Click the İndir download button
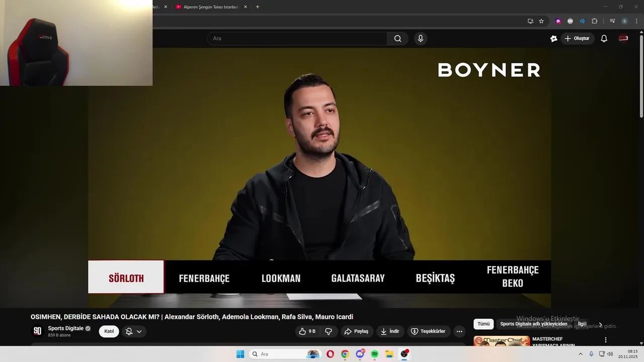This screenshot has width=644, height=362. 390,331
